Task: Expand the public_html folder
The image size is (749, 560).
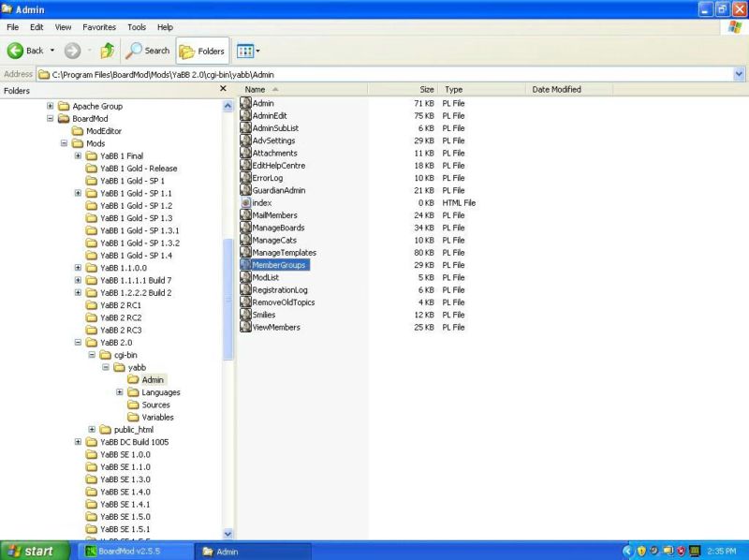Action: pyautogui.click(x=92, y=429)
